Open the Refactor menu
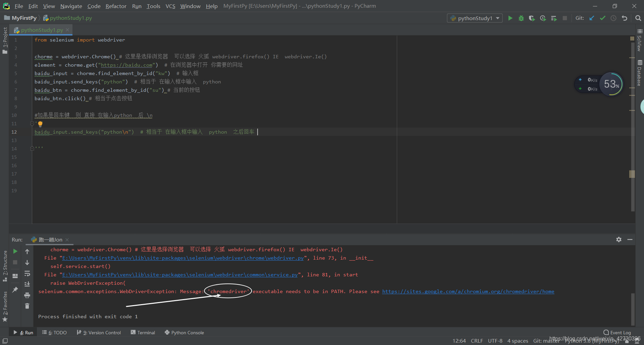This screenshot has width=644, height=345. click(x=116, y=6)
